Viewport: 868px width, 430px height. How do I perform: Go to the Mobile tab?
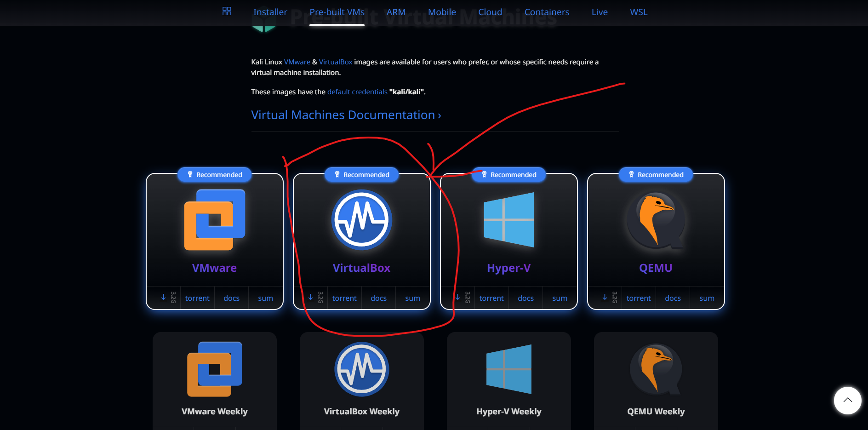[442, 12]
